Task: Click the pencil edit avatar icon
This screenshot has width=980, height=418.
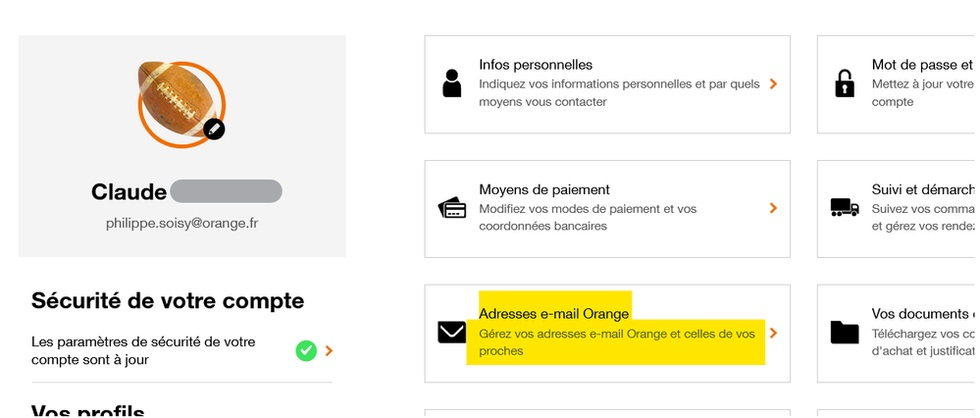Action: pyautogui.click(x=214, y=129)
